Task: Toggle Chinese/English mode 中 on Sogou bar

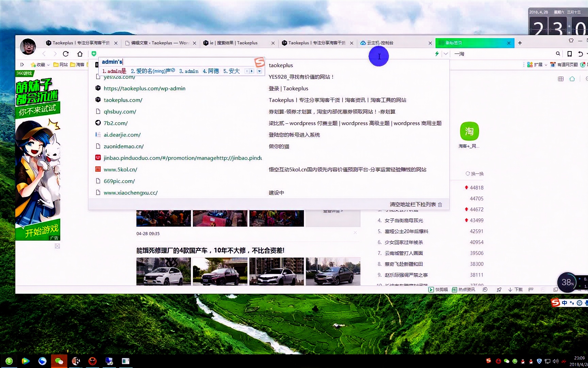Action: (x=565, y=303)
